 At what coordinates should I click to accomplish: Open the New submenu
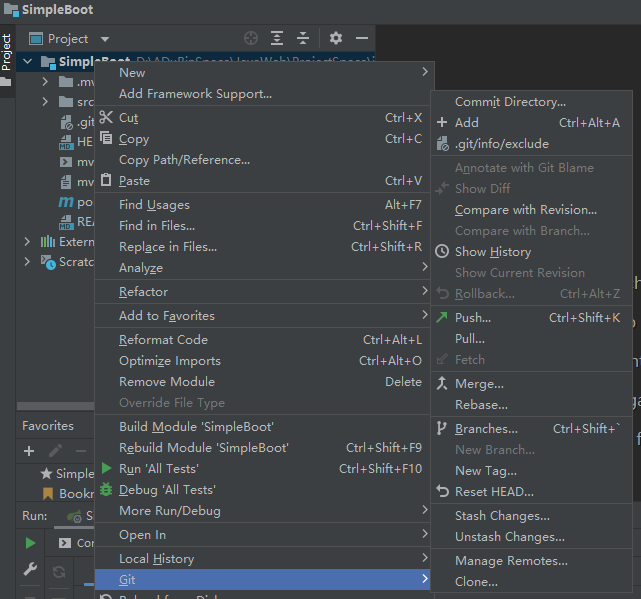coord(262,73)
